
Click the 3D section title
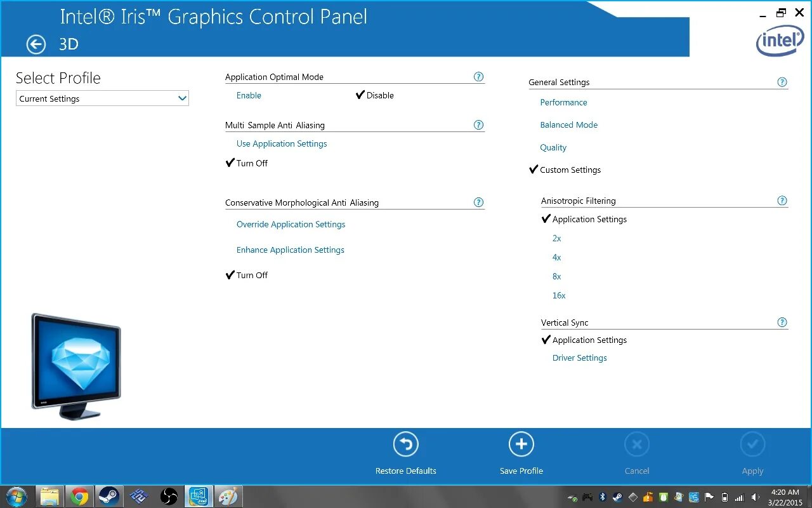(x=69, y=44)
